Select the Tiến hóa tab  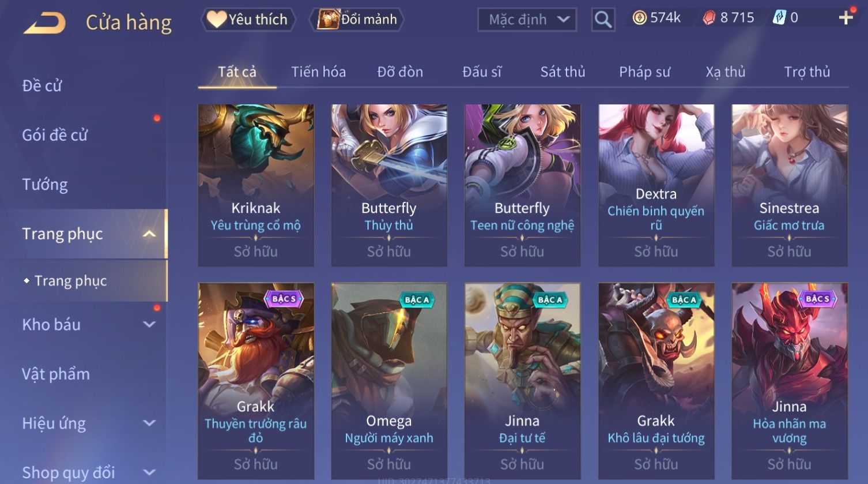click(x=318, y=72)
